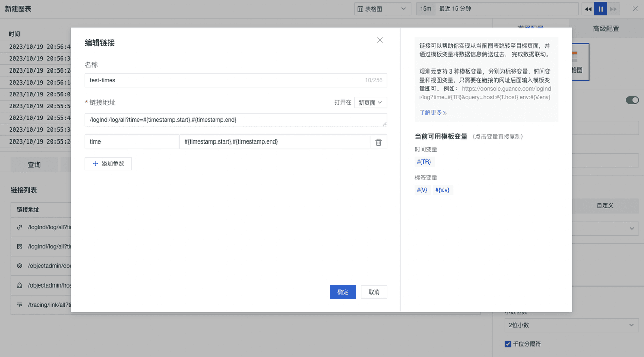Click the 最近 15 分钟 time range field
644x357 pixels.
click(507, 9)
